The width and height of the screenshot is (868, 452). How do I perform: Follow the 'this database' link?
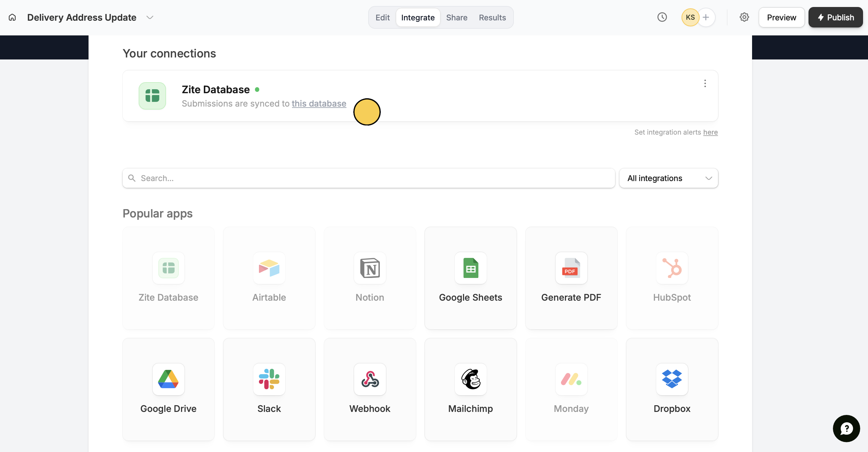[x=319, y=104]
